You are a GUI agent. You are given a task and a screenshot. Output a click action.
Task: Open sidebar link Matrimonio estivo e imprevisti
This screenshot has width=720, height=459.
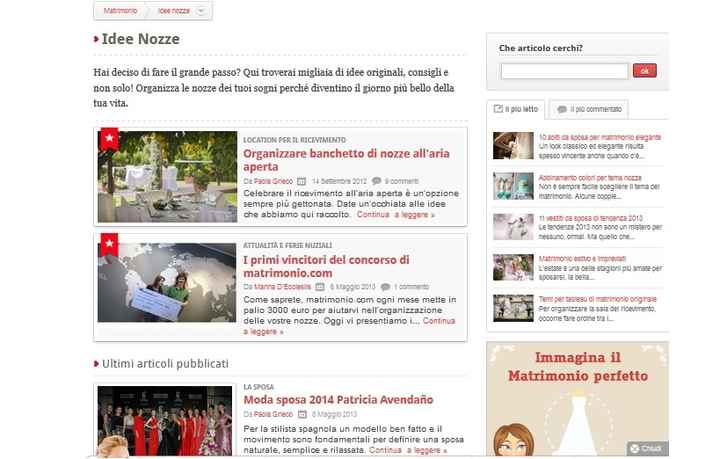point(582,258)
